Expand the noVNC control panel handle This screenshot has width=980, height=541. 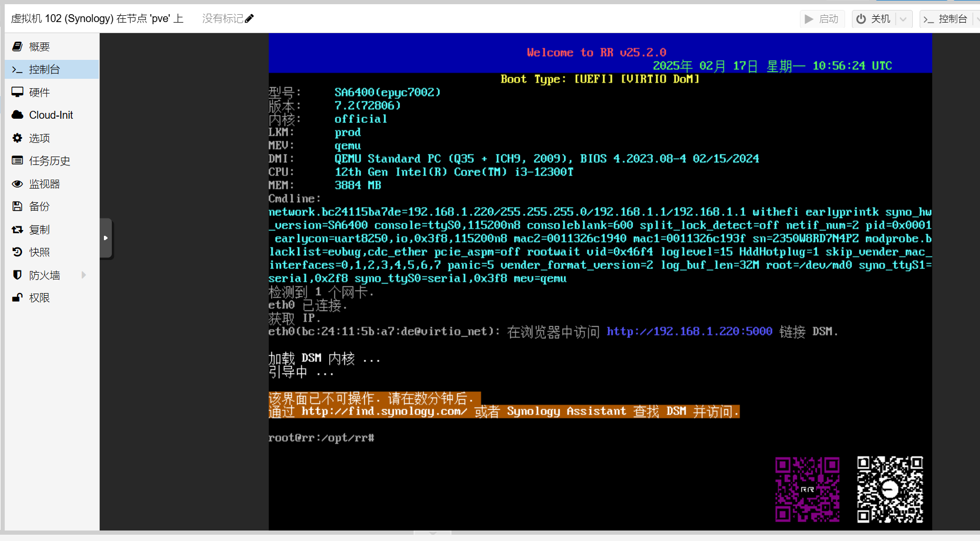click(x=106, y=238)
